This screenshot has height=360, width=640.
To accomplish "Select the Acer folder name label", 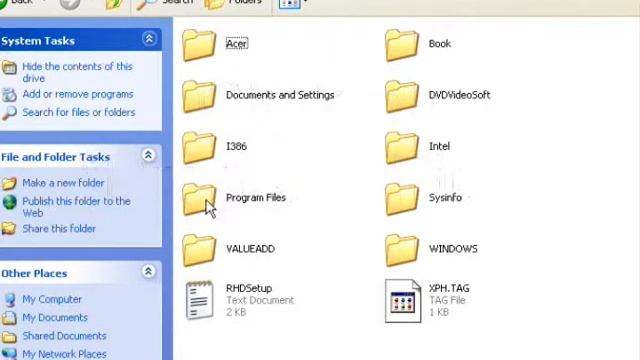I will [x=237, y=44].
